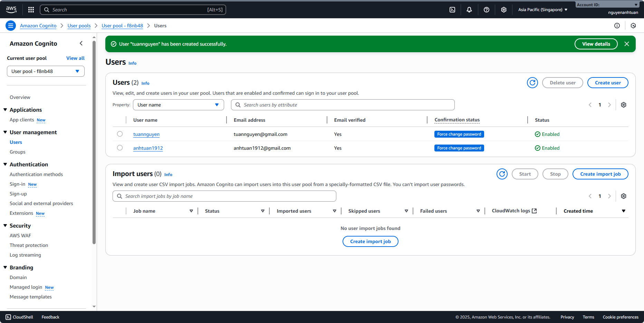Open the notifications bell
This screenshot has height=323, width=644.
tap(469, 10)
